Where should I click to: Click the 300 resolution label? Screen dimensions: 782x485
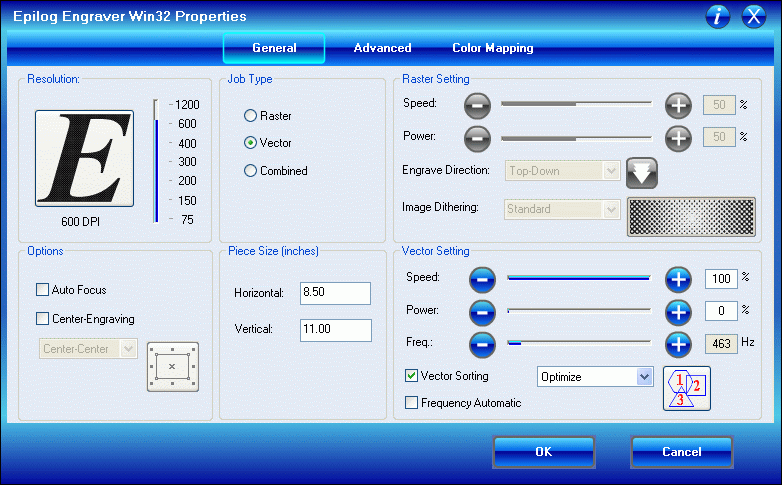click(188, 162)
